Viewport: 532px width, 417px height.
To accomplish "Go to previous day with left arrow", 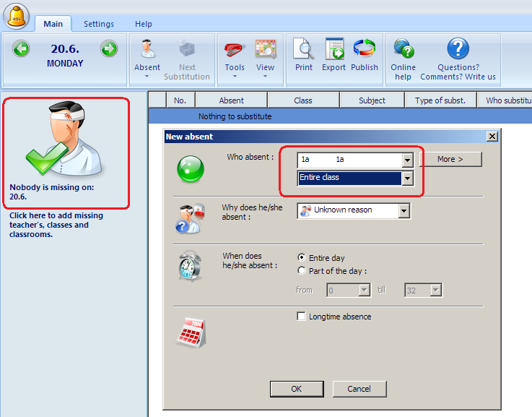I will (21, 49).
